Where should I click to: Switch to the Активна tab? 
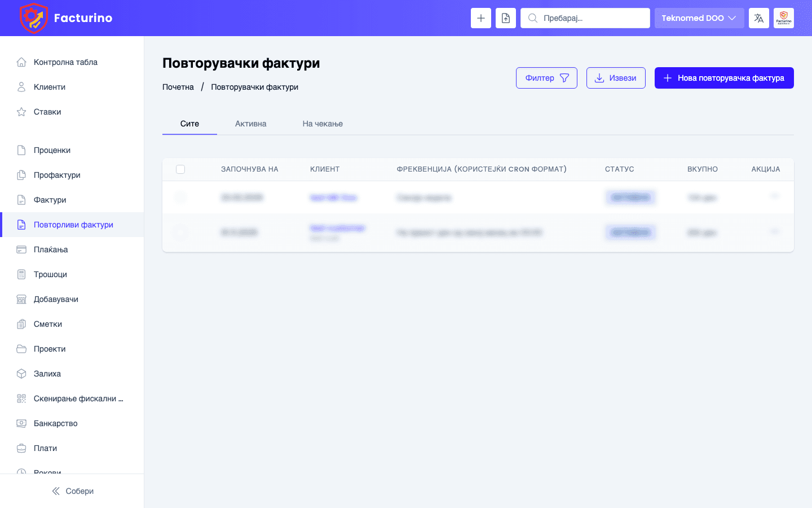pos(250,123)
